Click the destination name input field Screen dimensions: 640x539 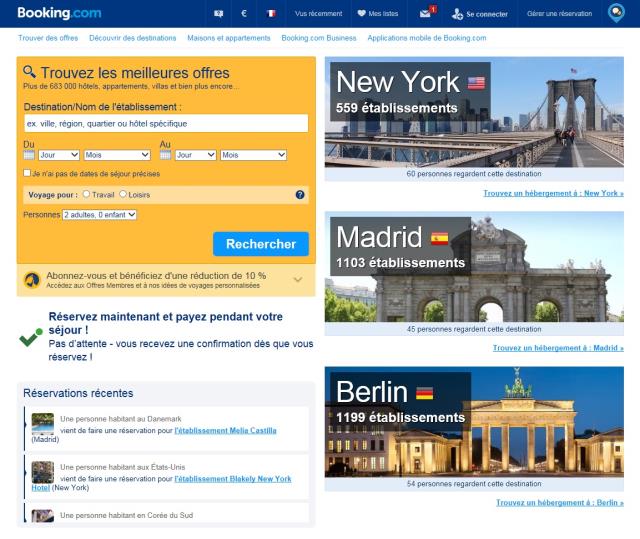click(x=166, y=123)
